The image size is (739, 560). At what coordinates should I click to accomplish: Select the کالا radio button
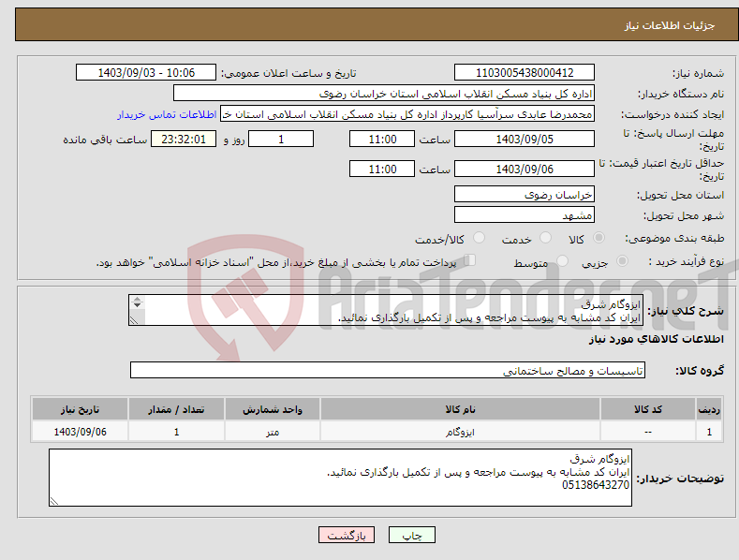point(599,238)
